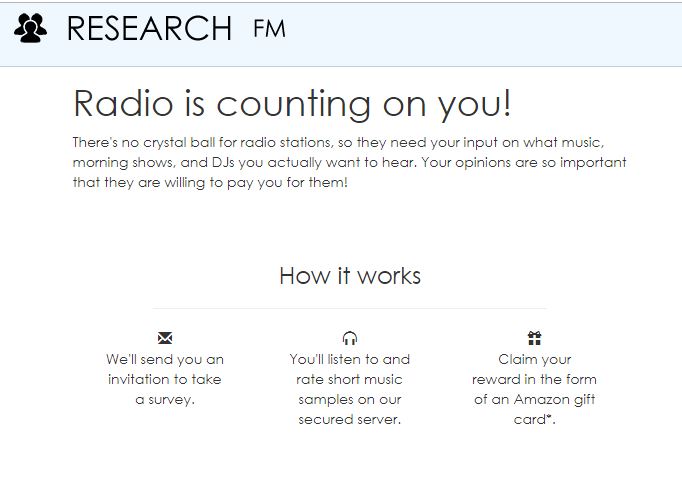Image resolution: width=682 pixels, height=485 pixels.
Task: Click the paragraph starting 'There's no crystal ball'
Action: (350, 162)
